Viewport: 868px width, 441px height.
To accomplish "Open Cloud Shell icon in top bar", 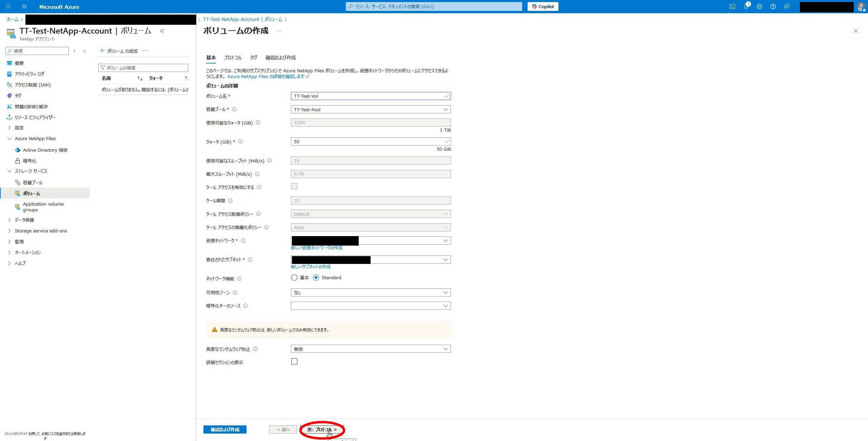I will 732,6.
